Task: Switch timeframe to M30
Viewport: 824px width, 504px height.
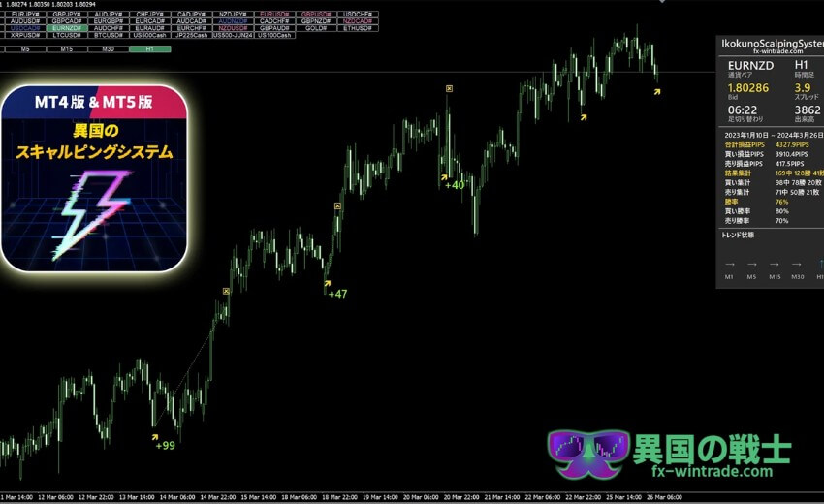Action: coord(109,48)
